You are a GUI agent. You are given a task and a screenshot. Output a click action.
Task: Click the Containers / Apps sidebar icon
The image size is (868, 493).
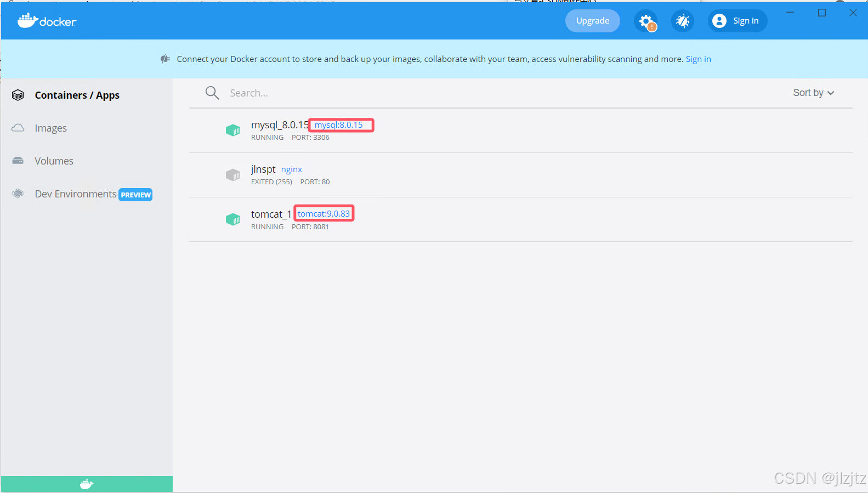coord(18,95)
